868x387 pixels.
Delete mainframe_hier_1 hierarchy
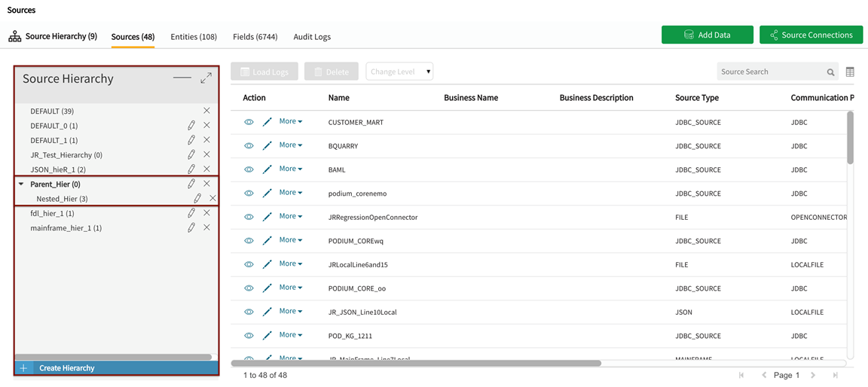pos(206,227)
